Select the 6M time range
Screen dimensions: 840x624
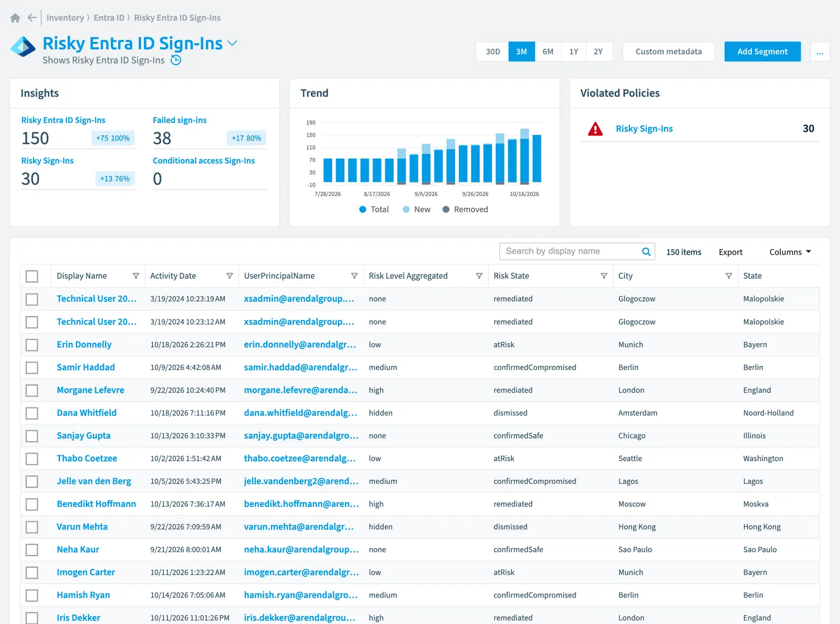[548, 51]
